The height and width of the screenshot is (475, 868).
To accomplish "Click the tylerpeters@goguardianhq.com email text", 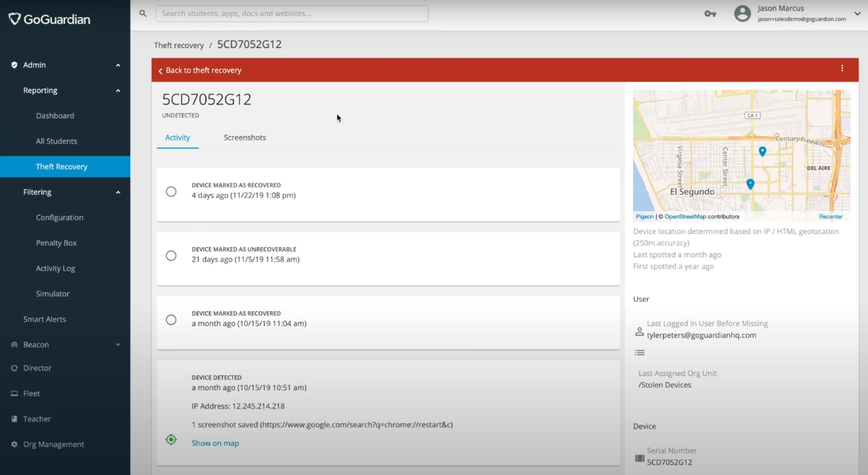I will click(702, 335).
